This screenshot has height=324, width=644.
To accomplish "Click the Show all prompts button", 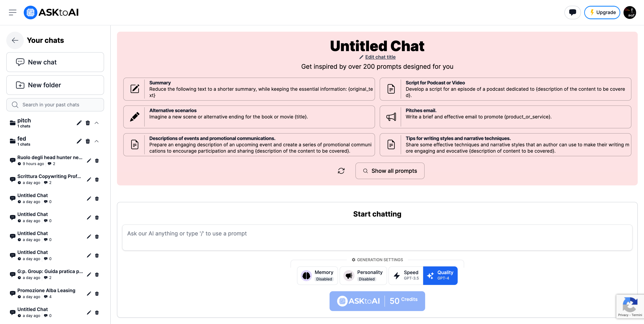I will click(x=390, y=170).
